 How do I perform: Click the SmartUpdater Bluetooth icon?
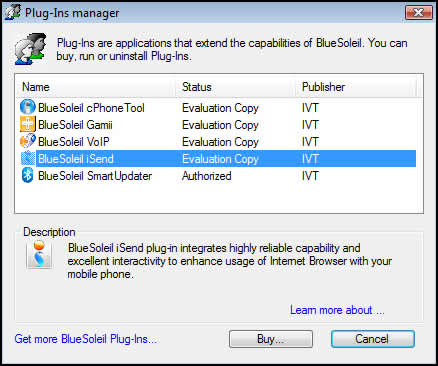click(28, 175)
